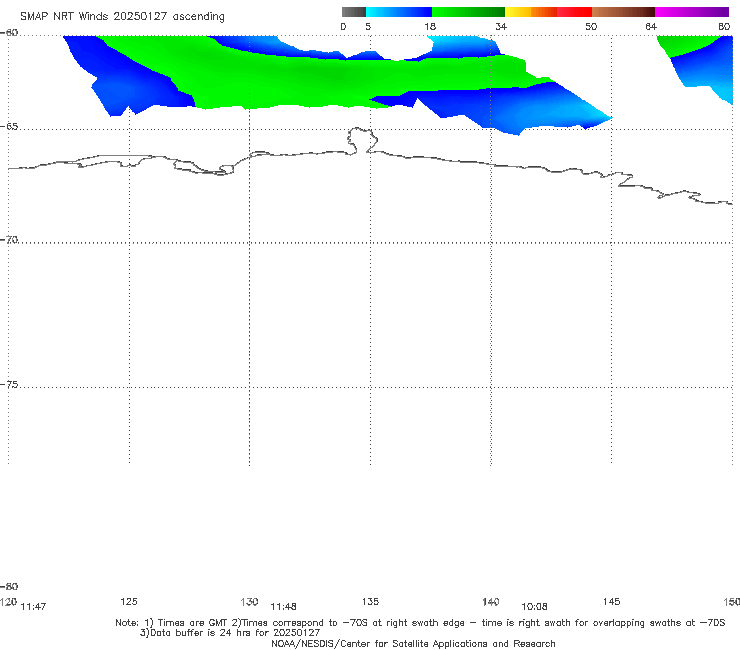Click the latitude label '-80' at bottom left
The height and width of the screenshot is (650, 740).
click(9, 586)
